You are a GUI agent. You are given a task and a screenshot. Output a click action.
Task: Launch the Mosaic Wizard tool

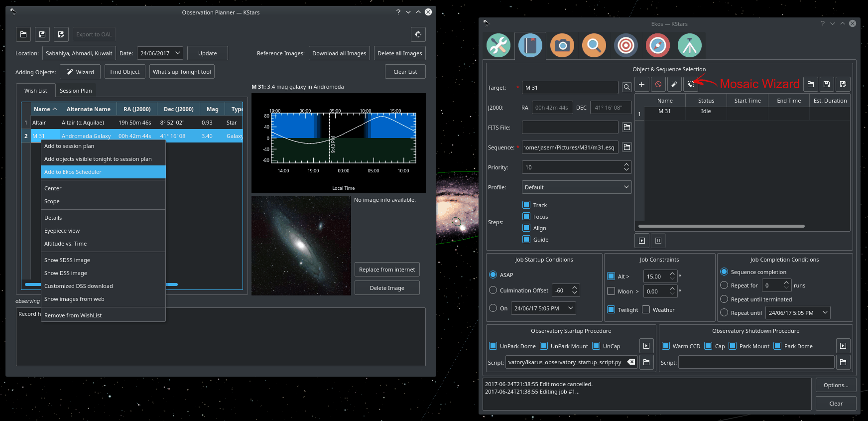coord(690,85)
